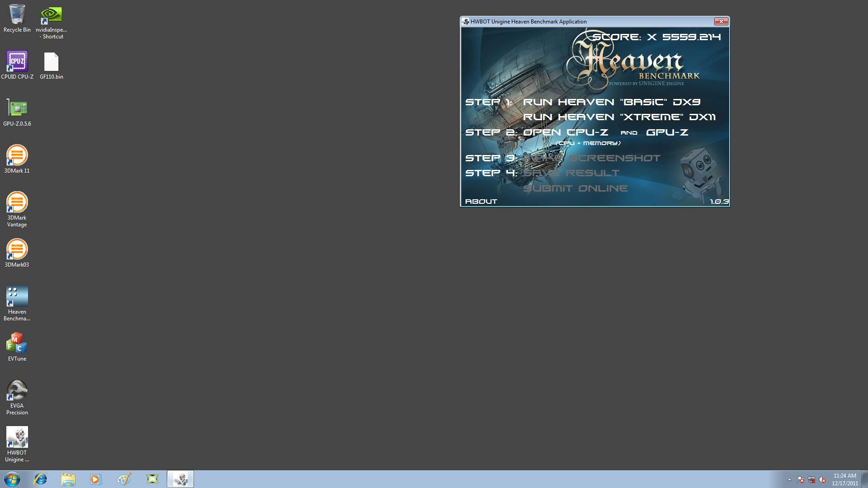
Task: Launch nvidiaInspector shortcut icon
Action: point(52,22)
